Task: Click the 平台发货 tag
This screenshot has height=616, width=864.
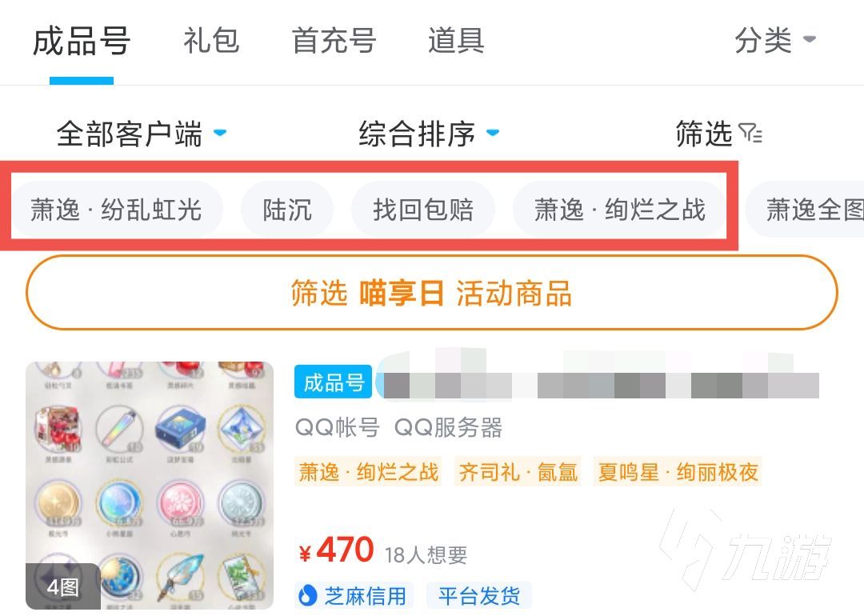Action: tap(479, 596)
